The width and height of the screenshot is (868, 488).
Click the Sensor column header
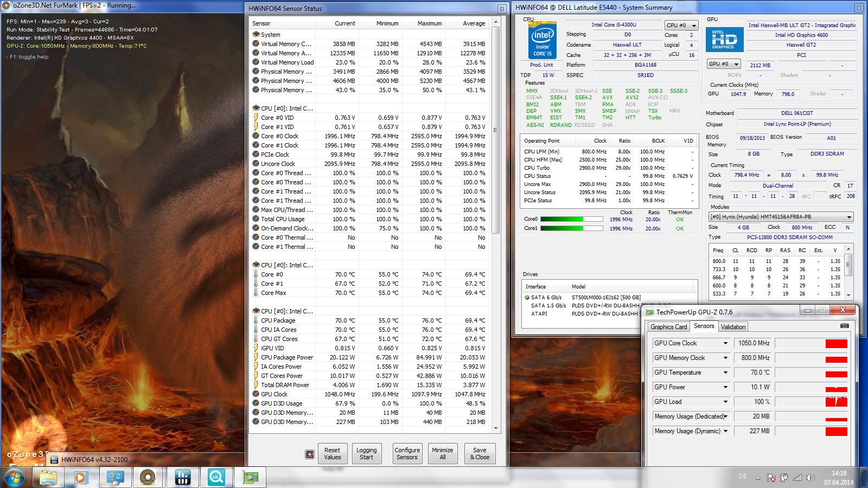282,23
